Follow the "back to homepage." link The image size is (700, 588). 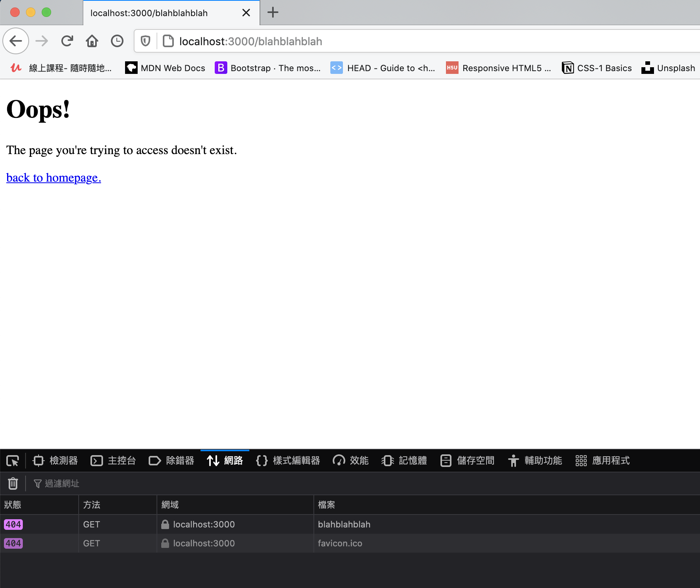pos(53,178)
